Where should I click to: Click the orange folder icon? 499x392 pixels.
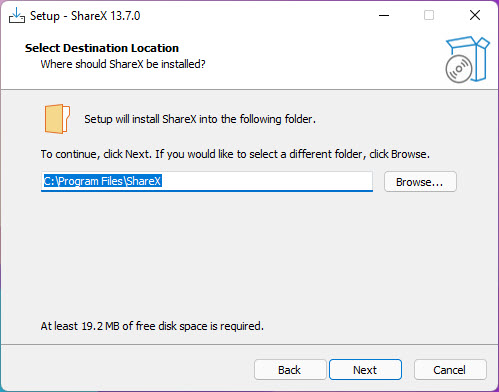tap(57, 119)
